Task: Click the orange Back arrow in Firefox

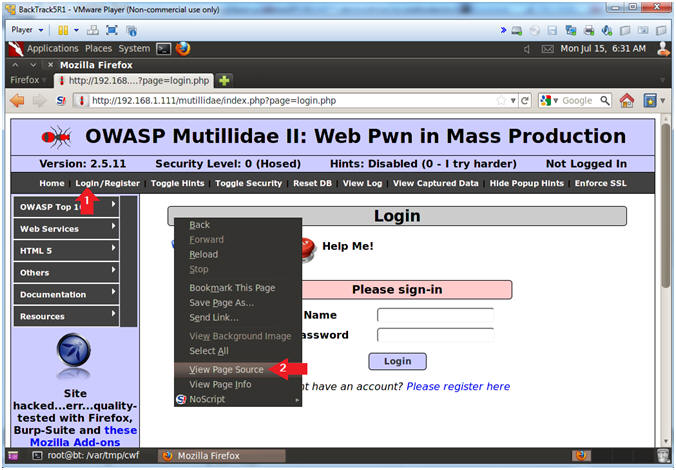Action: (x=17, y=100)
